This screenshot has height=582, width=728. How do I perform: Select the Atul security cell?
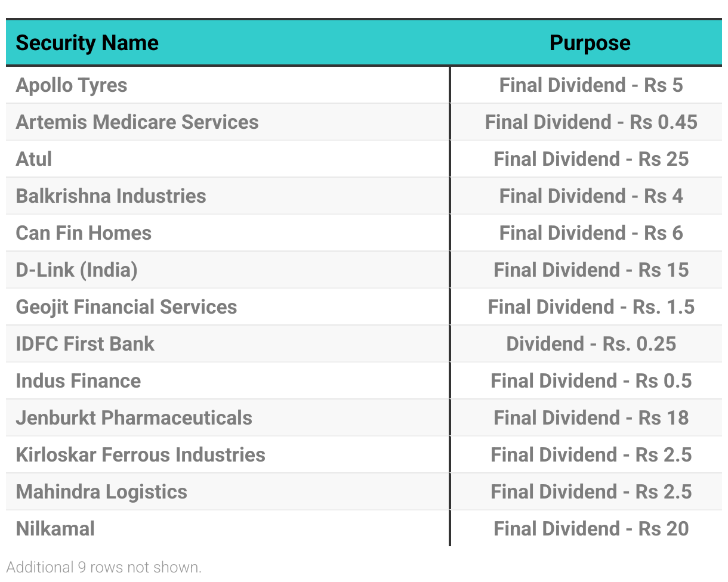pyautogui.click(x=34, y=159)
